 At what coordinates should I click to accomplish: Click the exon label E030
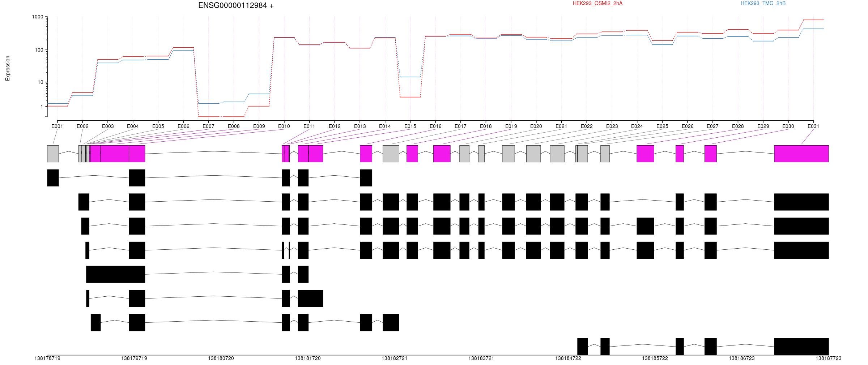[x=788, y=126]
